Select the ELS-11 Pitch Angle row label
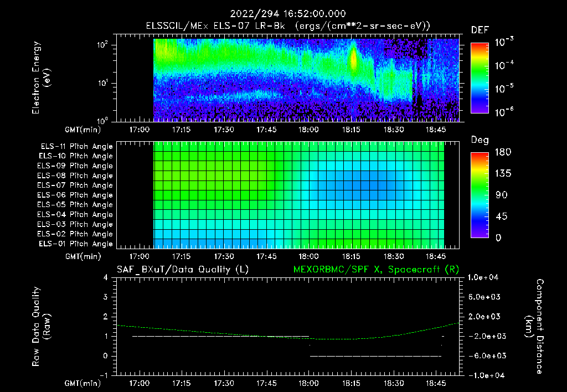 click(x=76, y=147)
